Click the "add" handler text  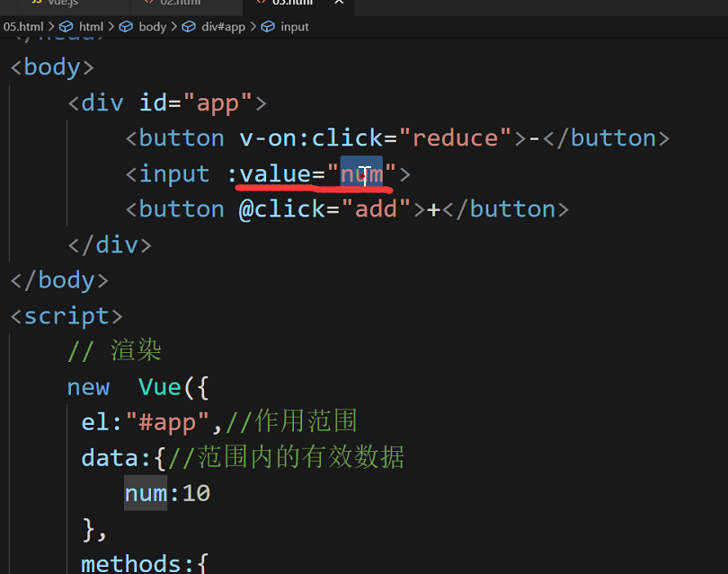pyautogui.click(x=376, y=209)
